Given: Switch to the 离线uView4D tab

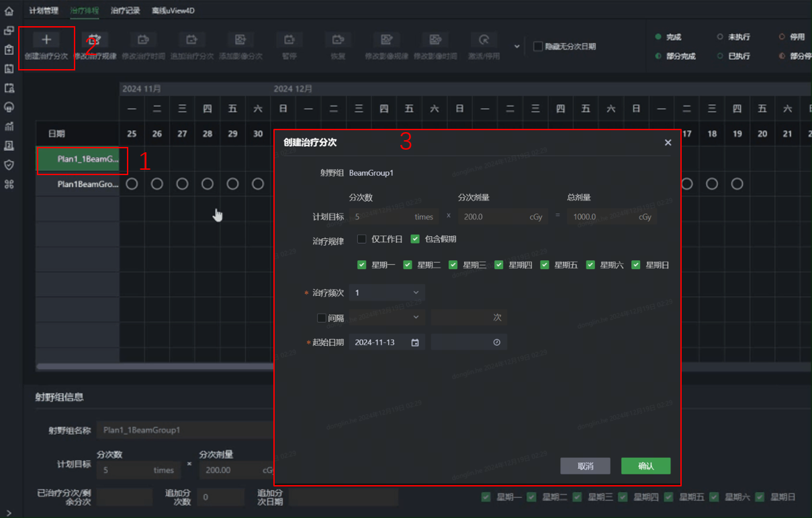Looking at the screenshot, I should coord(173,11).
